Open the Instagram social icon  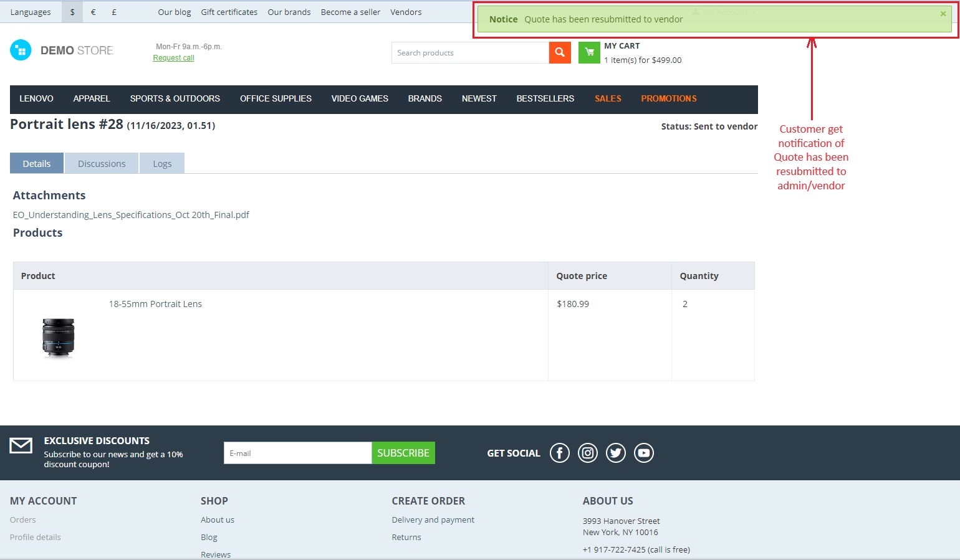[588, 453]
